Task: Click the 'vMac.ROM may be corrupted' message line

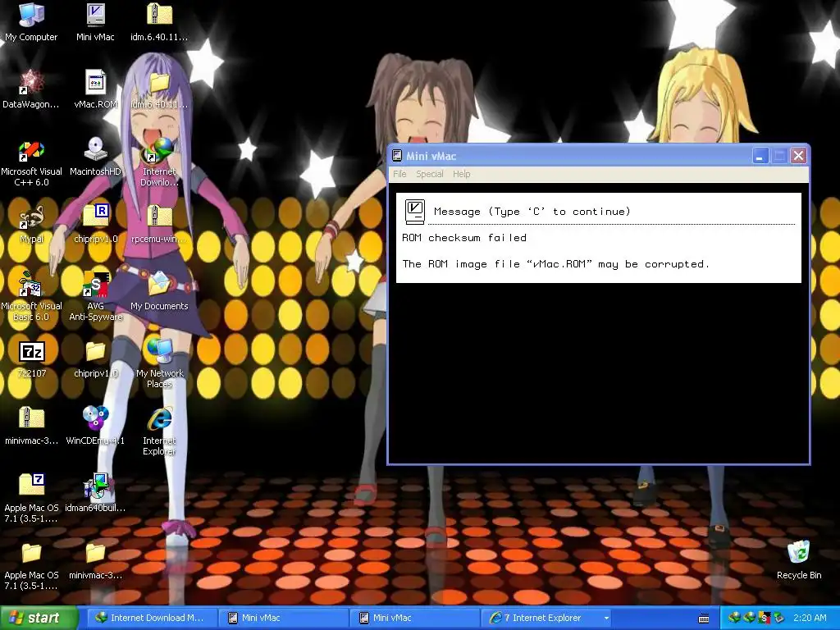Action: 555,264
